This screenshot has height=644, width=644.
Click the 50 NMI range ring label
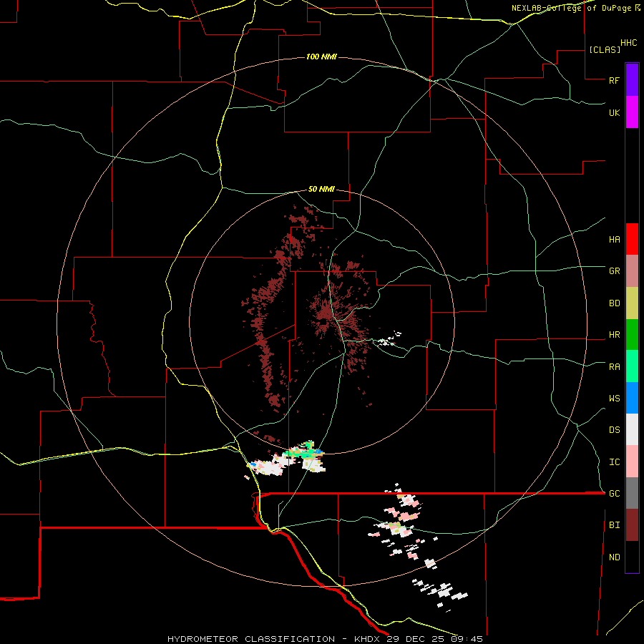321,190
